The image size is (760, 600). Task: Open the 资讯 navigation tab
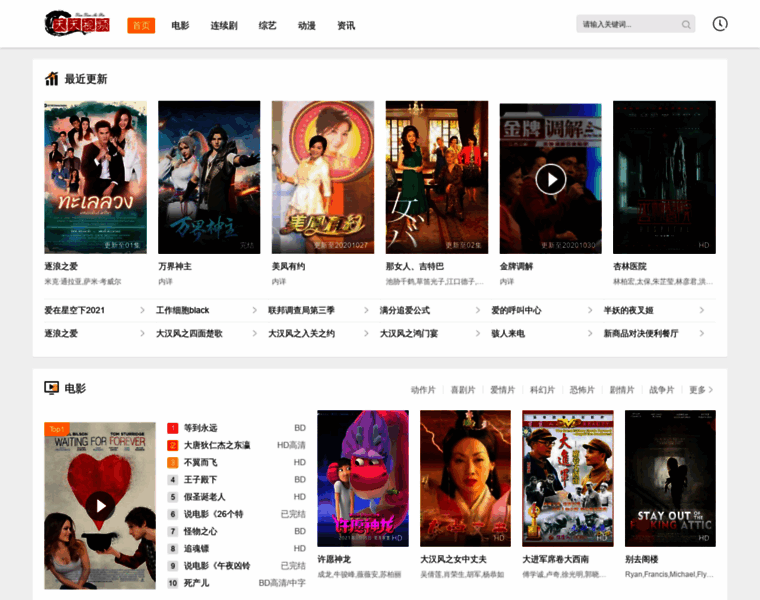(346, 26)
